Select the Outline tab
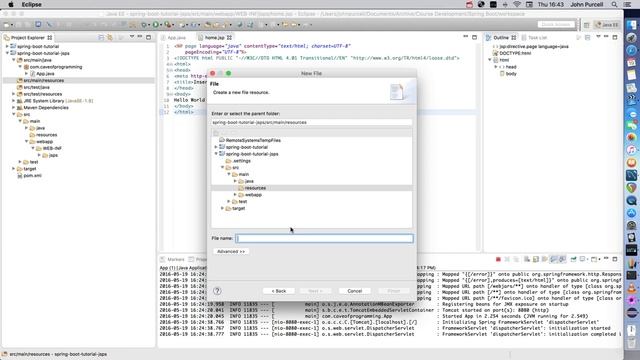This screenshot has width=640, height=360. coord(501,38)
